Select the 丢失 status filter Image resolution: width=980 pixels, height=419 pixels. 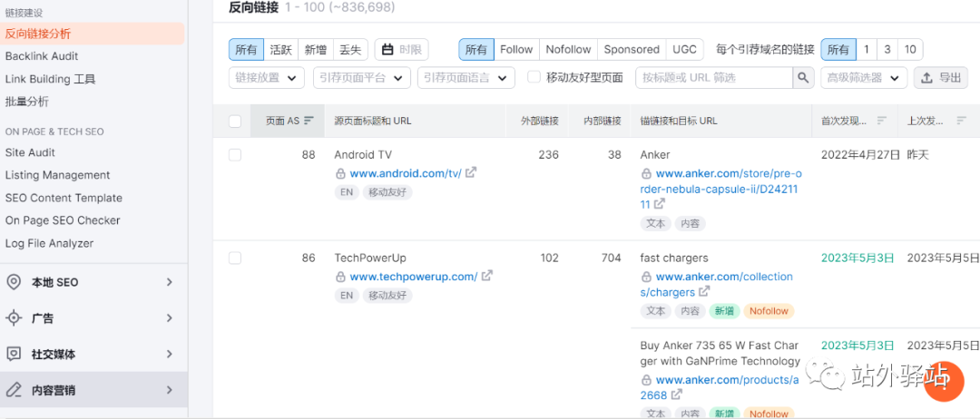[350, 49]
